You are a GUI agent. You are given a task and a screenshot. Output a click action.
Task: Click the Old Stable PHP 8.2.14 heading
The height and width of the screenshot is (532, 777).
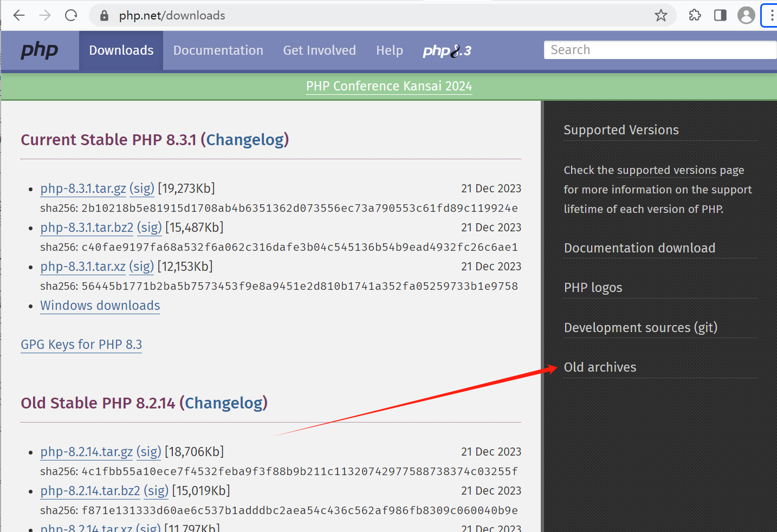click(144, 403)
